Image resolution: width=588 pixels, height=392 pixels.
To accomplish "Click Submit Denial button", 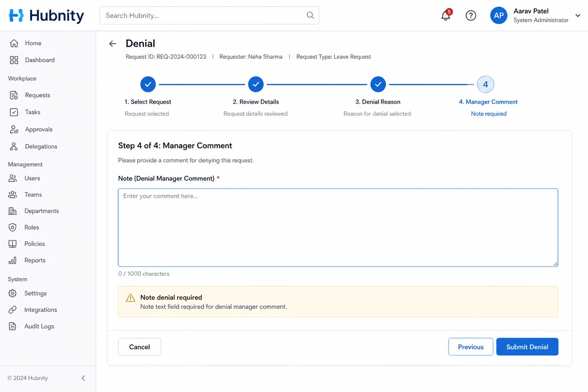I will (527, 347).
